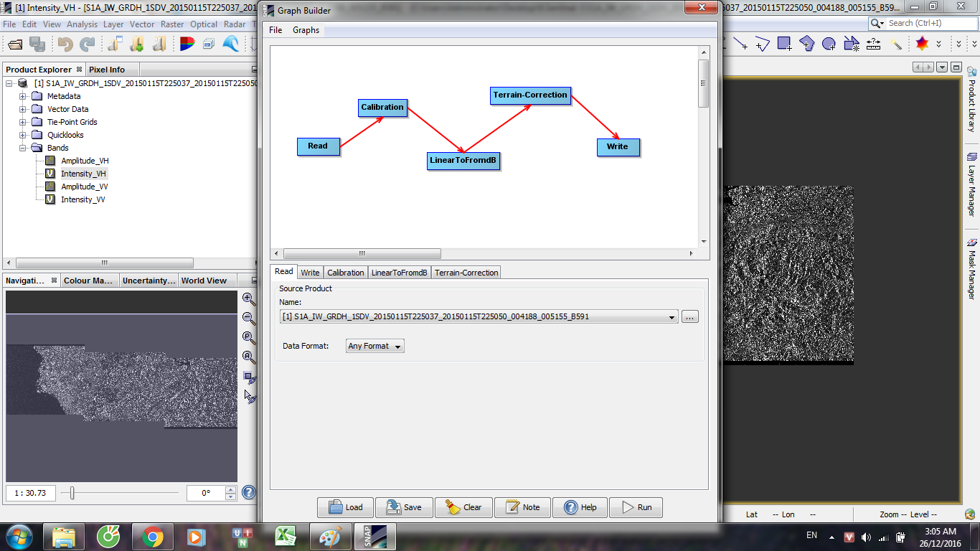Expand the Quicklooks folder node
This screenshot has width=980, height=551.
pos(23,135)
